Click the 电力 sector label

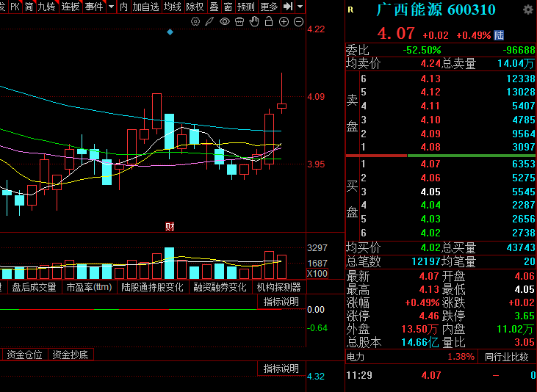point(356,357)
